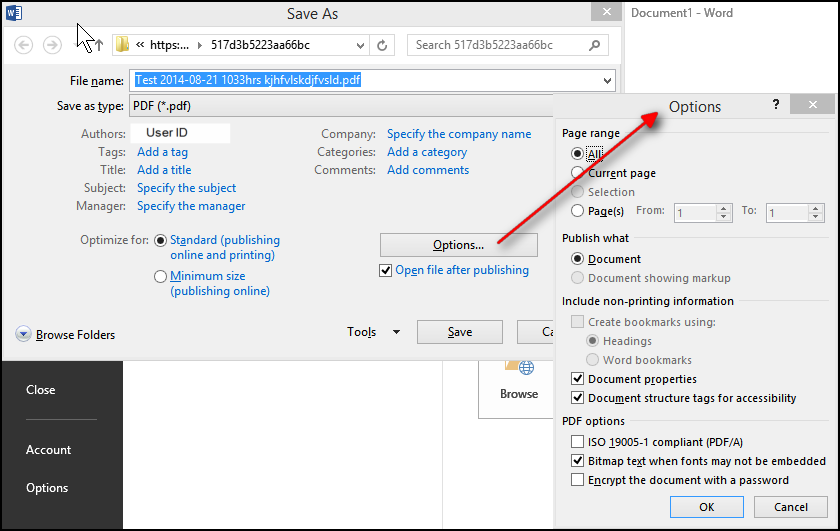Viewport: 840px width, 531px height.
Task: Enable ISO 19005-1 compliant (PDF/A) checkbox
Action: 577,442
